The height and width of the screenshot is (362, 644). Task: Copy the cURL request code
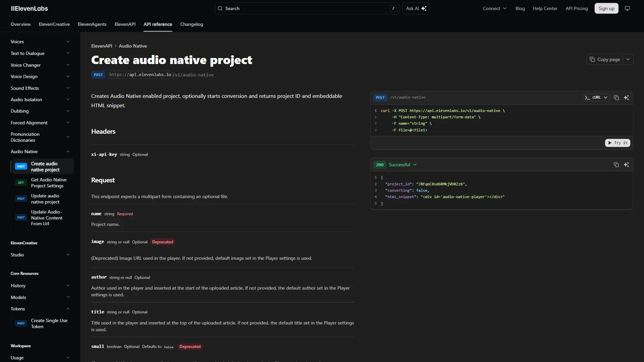tap(616, 98)
